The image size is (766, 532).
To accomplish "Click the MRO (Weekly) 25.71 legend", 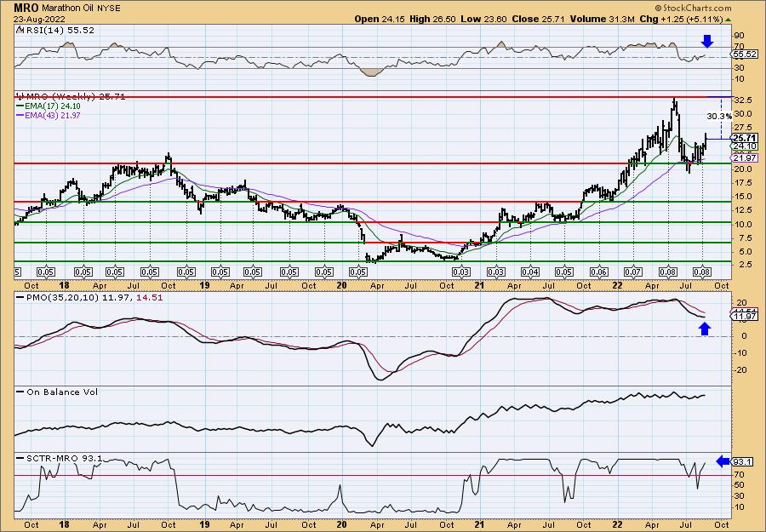I will pos(71,97).
